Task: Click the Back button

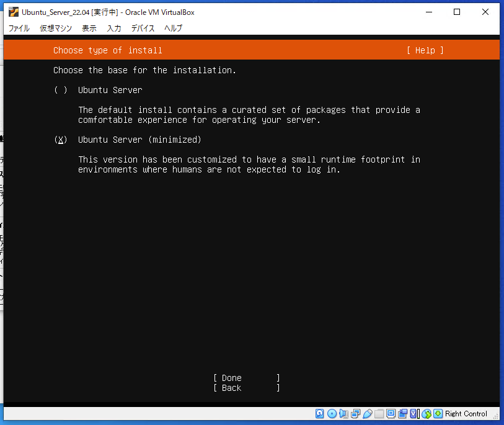Action: (x=247, y=388)
